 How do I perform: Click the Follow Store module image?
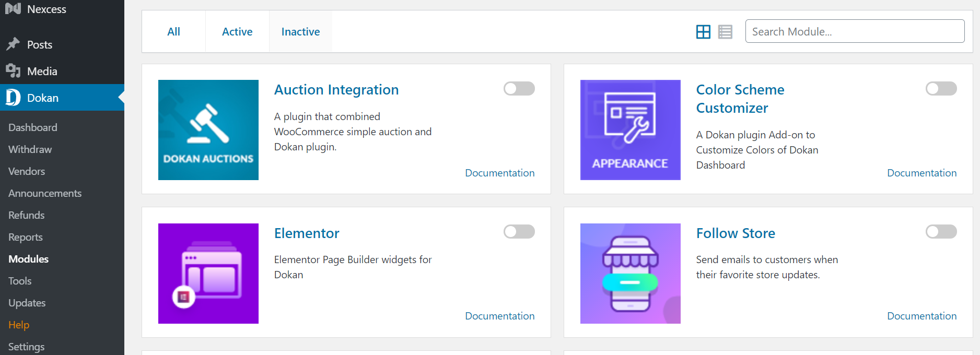pyautogui.click(x=630, y=274)
